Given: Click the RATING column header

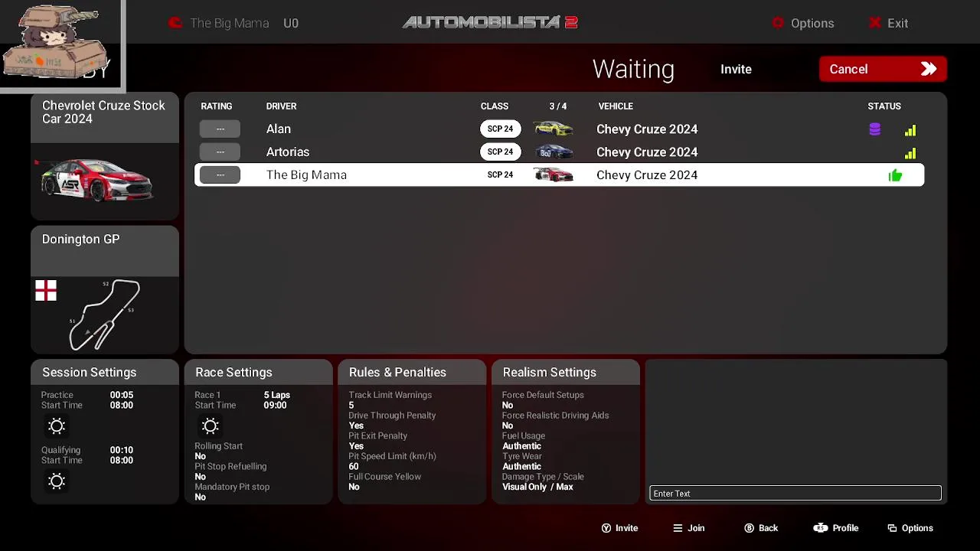Looking at the screenshot, I should (x=216, y=106).
